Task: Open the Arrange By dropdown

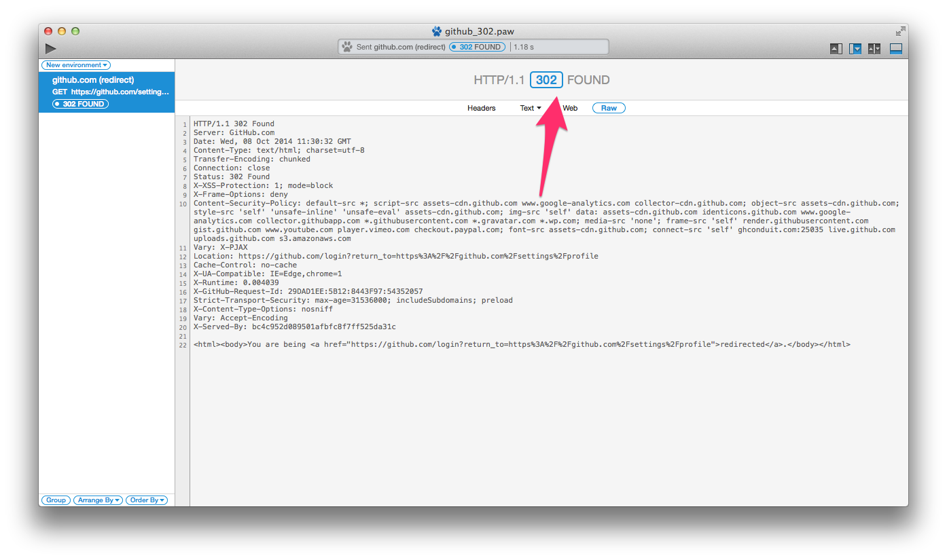Action: 99,500
